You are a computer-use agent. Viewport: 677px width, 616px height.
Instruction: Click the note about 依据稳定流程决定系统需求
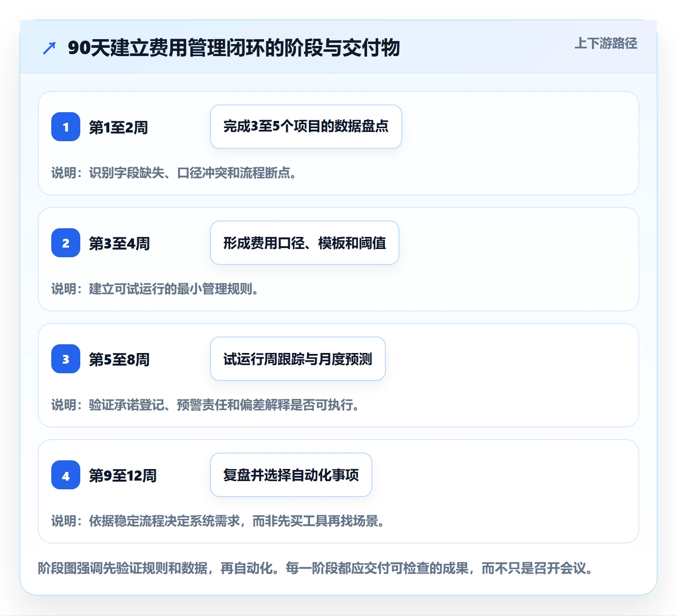(x=218, y=521)
